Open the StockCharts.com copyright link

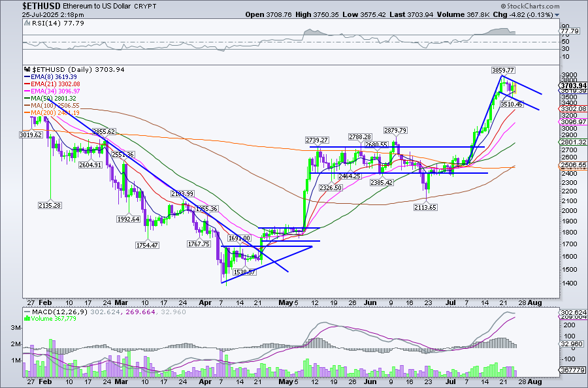[529, 6]
